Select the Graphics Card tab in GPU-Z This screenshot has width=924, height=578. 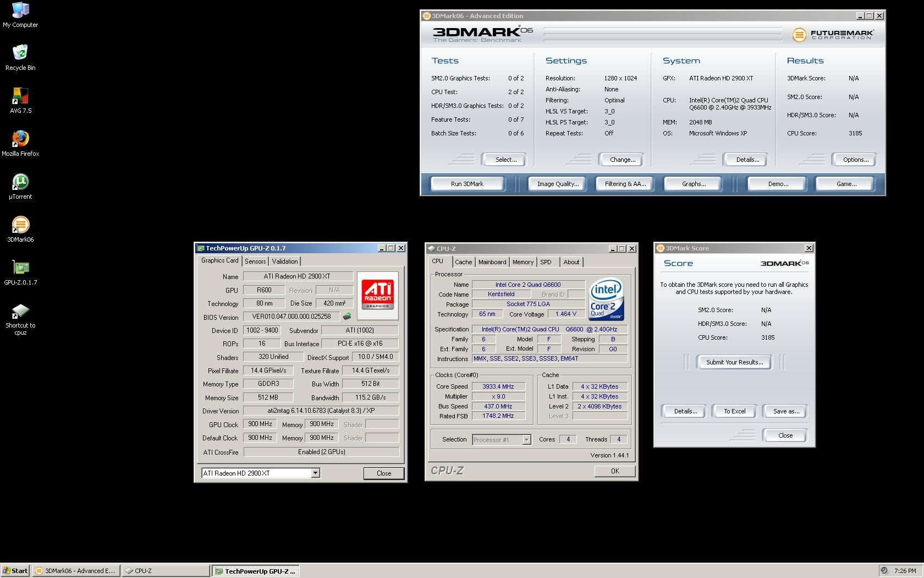[x=220, y=260]
